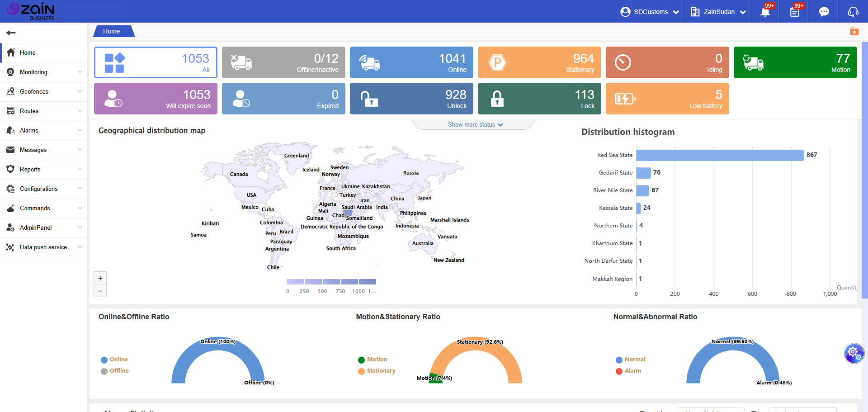Select the Home tab
The width and height of the screenshot is (868, 412).
pos(112,31)
